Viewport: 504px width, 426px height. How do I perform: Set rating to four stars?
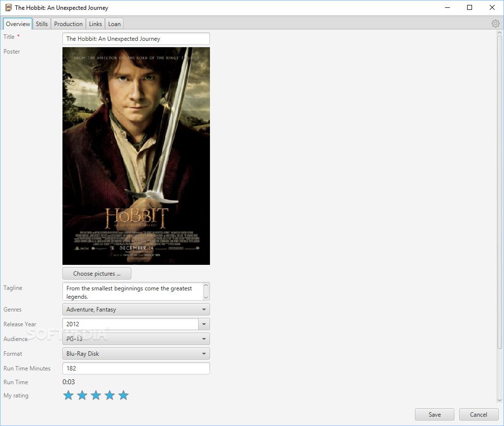click(x=110, y=395)
